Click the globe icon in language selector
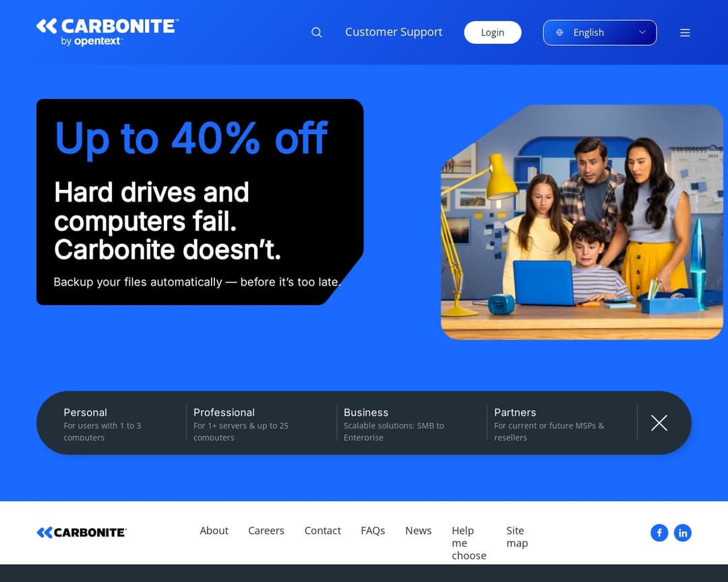Viewport: 728px width, 582px height. [560, 32]
